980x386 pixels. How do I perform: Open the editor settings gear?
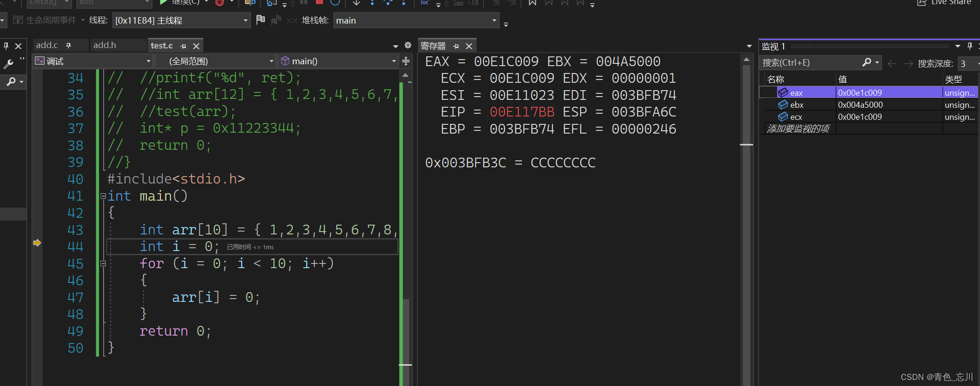click(x=408, y=45)
